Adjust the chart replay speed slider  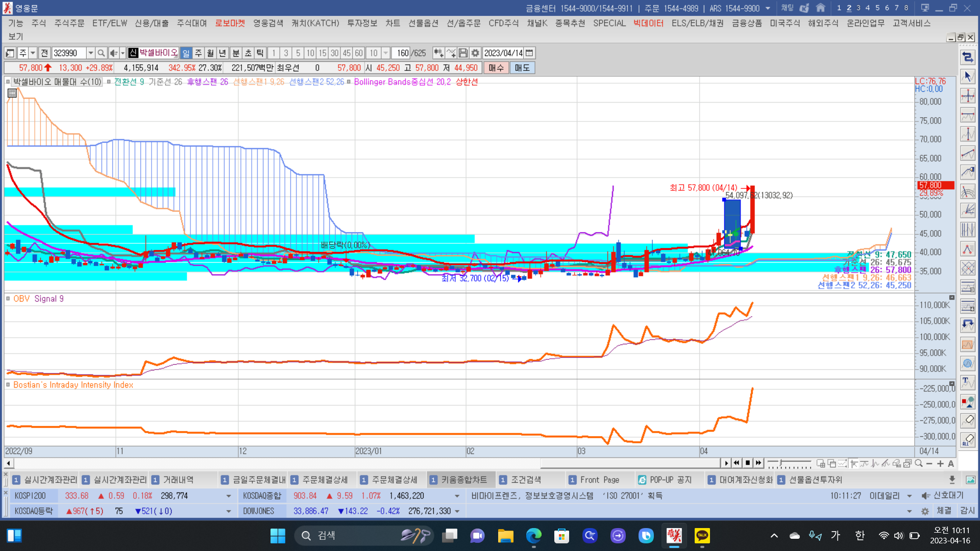[781, 463]
